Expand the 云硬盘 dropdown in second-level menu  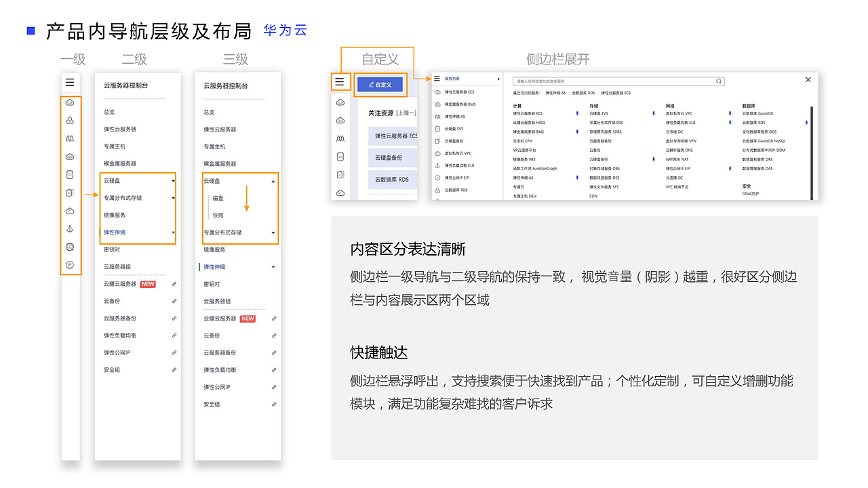click(173, 180)
